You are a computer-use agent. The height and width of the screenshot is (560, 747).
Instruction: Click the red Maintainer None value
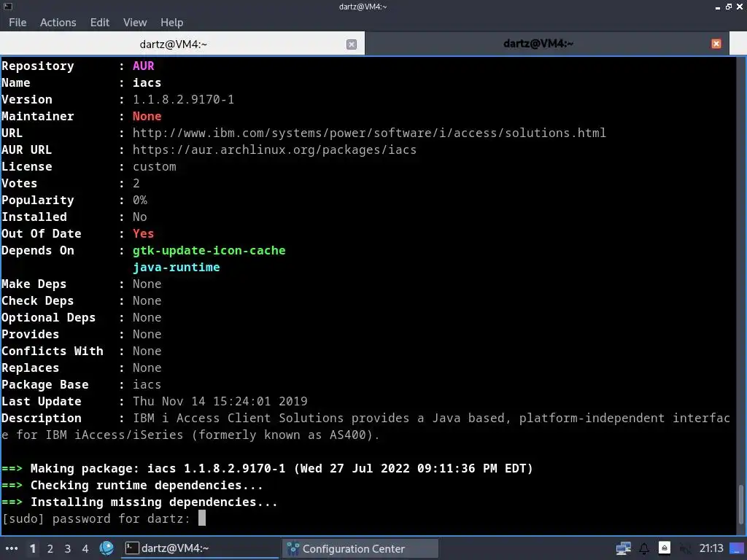pyautogui.click(x=147, y=116)
